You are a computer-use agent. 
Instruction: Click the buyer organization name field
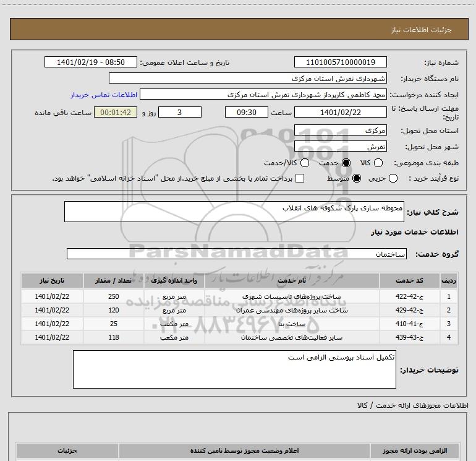[x=248, y=79]
